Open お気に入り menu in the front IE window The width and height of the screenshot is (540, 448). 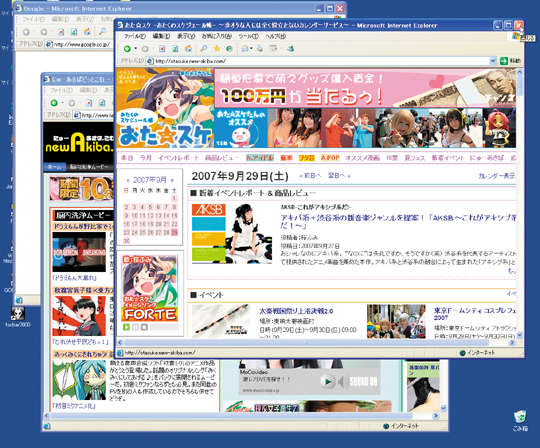tap(217, 36)
